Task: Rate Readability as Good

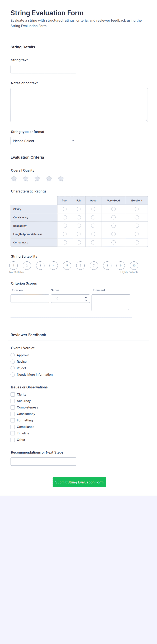Action: pyautogui.click(x=93, y=226)
